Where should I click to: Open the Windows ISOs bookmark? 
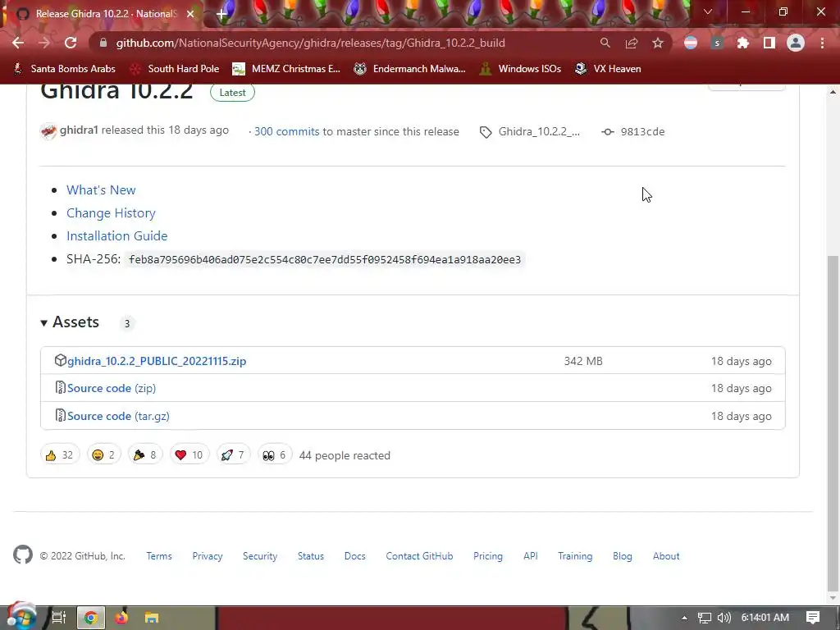(521, 69)
